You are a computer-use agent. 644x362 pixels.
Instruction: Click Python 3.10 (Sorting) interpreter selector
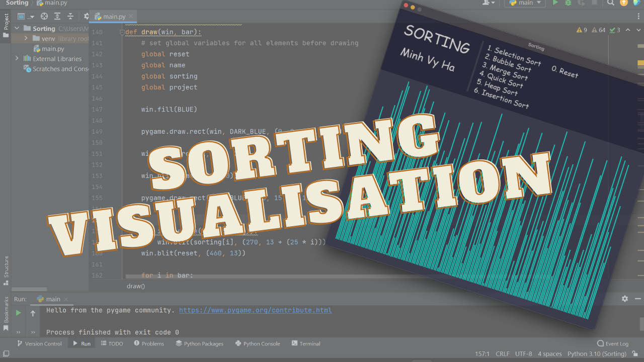coord(597,353)
